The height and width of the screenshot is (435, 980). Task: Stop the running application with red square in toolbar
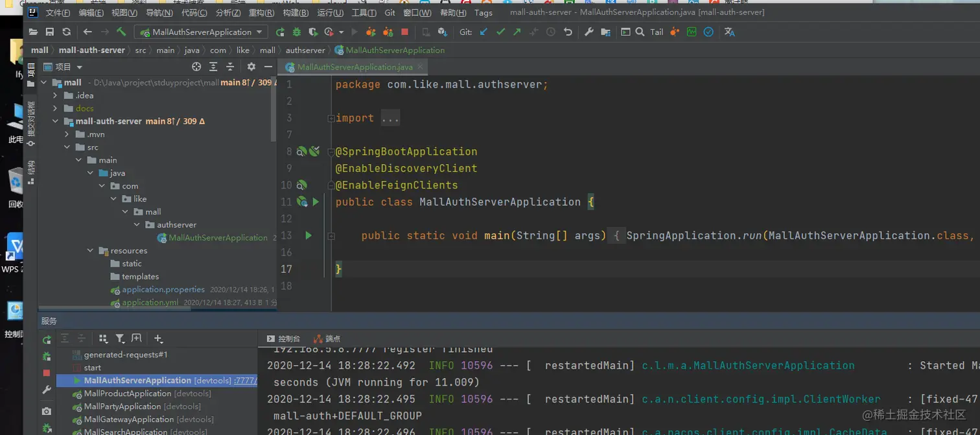(x=405, y=32)
